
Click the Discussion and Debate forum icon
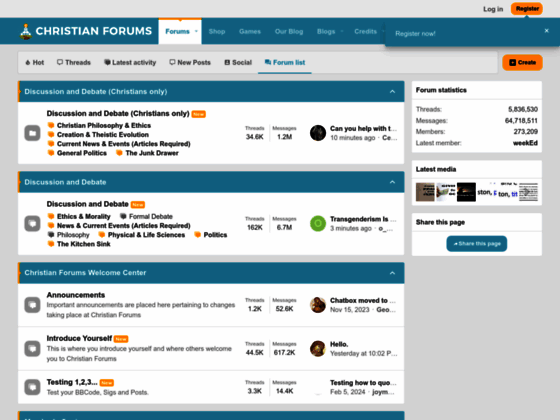[32, 224]
